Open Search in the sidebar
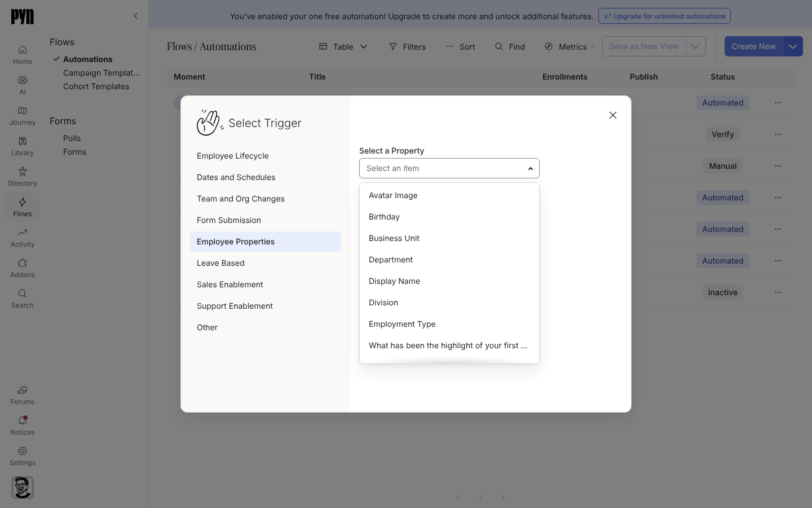The image size is (812, 508). 23,299
